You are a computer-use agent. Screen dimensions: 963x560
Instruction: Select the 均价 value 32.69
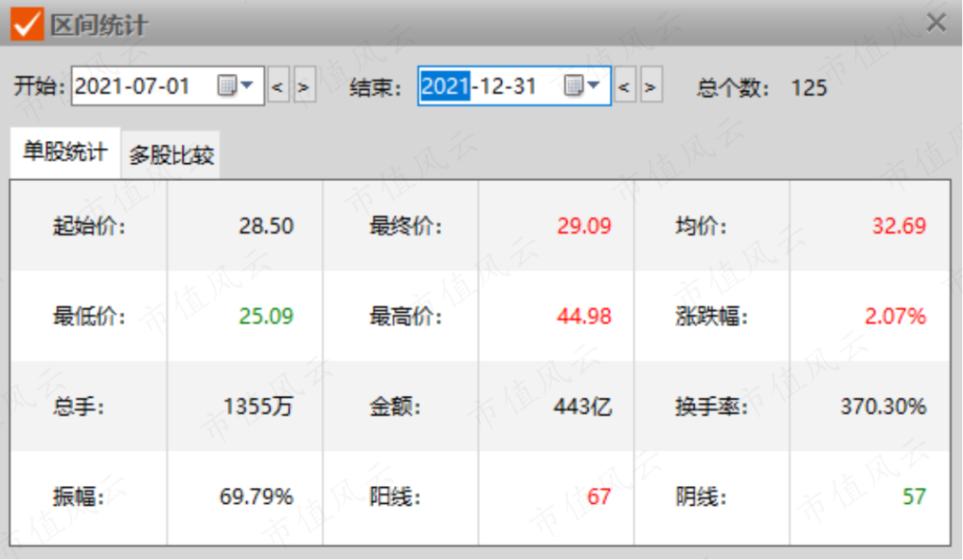click(x=899, y=226)
